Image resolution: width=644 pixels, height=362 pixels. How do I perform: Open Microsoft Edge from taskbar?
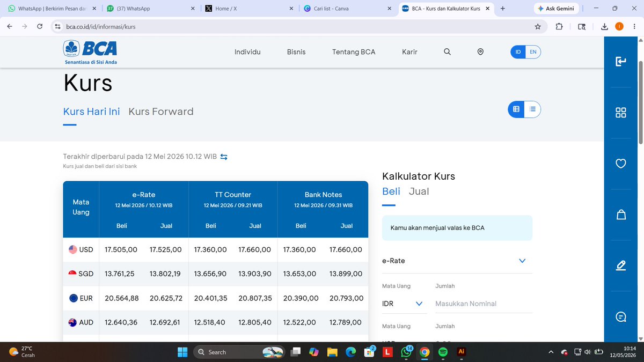click(x=350, y=352)
